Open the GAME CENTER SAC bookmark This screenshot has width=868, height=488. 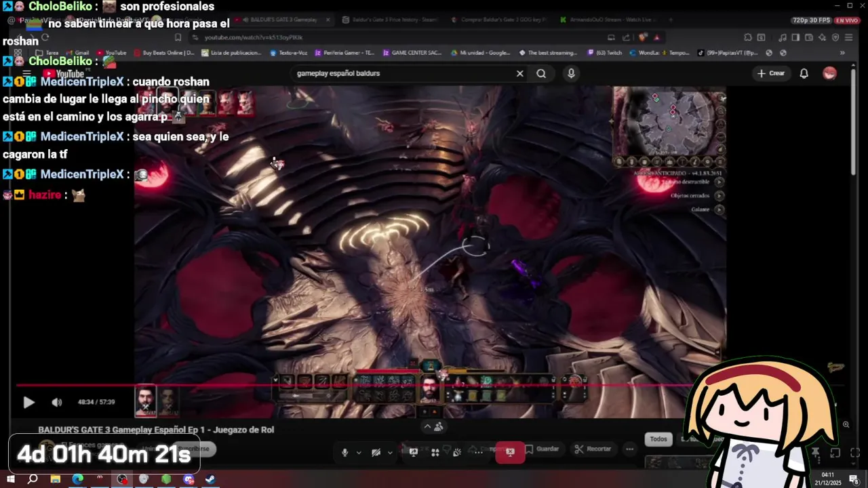click(412, 53)
